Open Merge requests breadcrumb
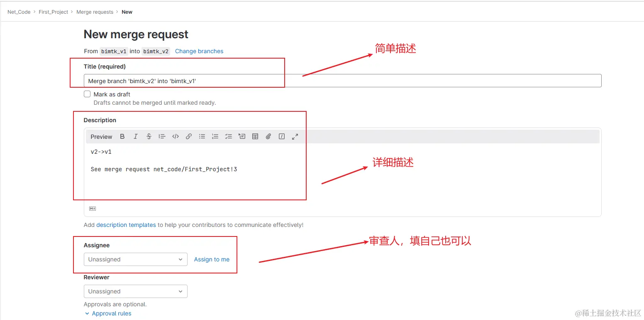This screenshot has height=320, width=644. pyautogui.click(x=95, y=12)
